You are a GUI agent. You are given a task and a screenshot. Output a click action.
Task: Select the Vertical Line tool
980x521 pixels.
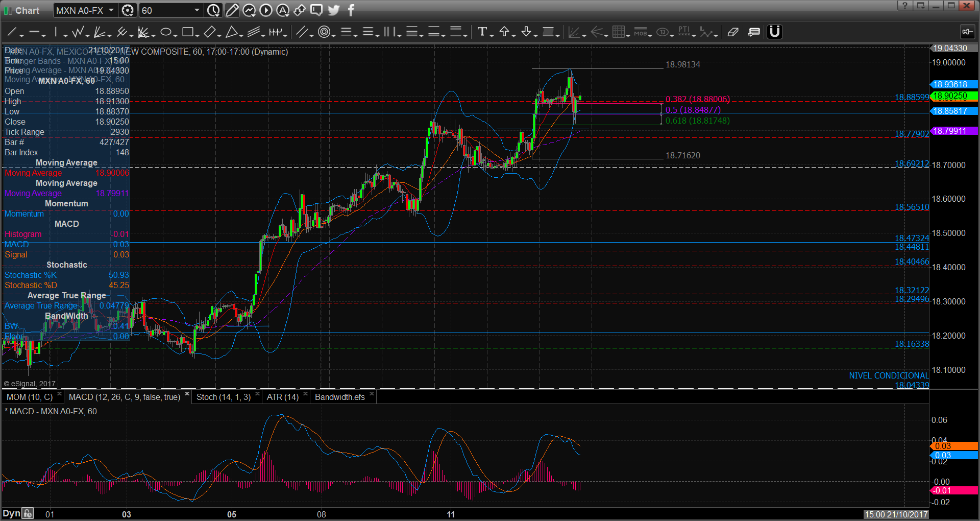click(56, 32)
